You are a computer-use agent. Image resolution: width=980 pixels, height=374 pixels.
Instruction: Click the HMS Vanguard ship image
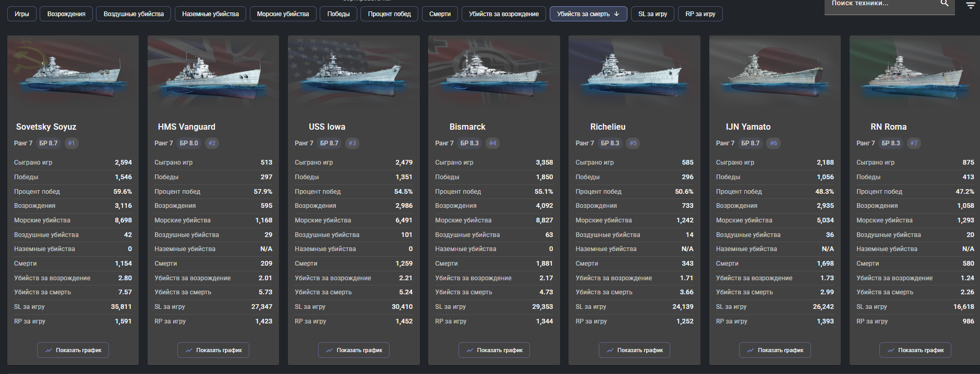coord(213,73)
